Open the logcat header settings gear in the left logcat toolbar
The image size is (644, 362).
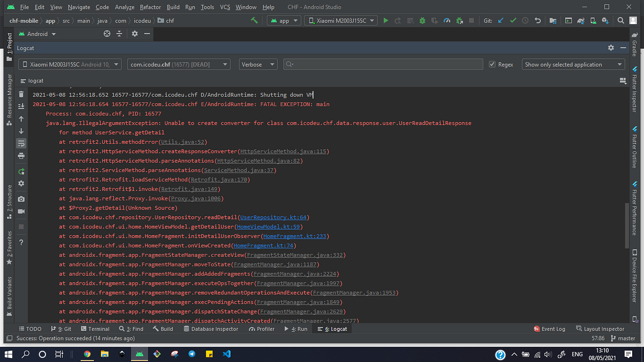tap(21, 183)
